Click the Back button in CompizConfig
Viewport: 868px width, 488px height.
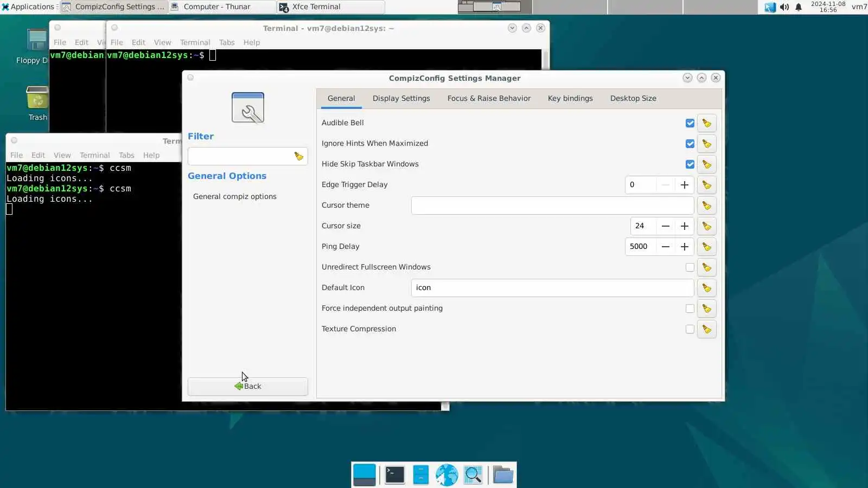248,386
